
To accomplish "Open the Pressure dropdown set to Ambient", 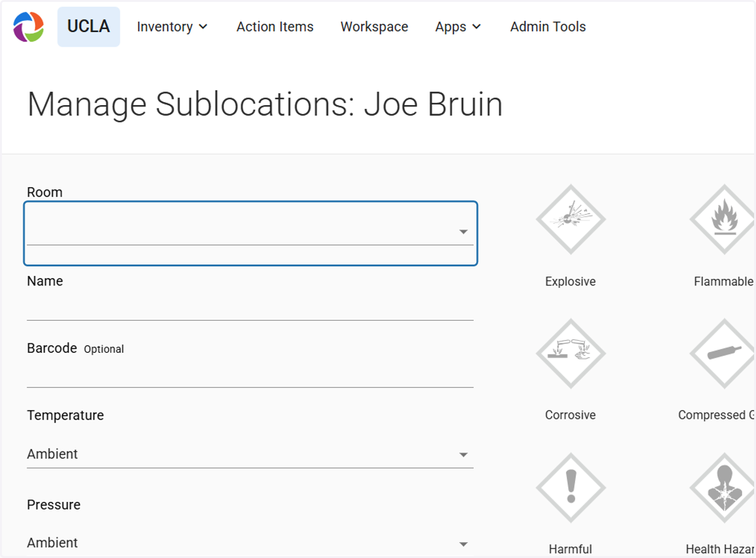I will (250, 543).
